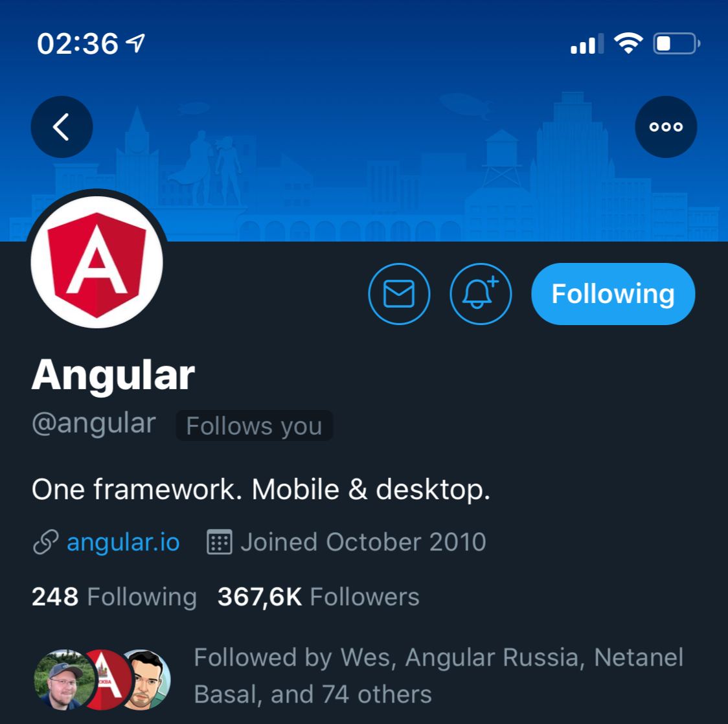Open Wes's avatar in followed-by row
Image resolution: width=728 pixels, height=724 pixels.
point(64,679)
